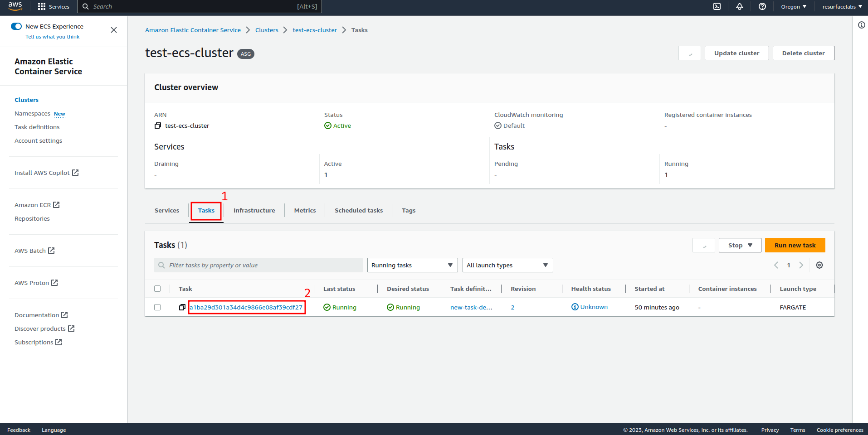Toggle the New ECS Experience switch
The height and width of the screenshot is (435, 868).
(x=16, y=26)
